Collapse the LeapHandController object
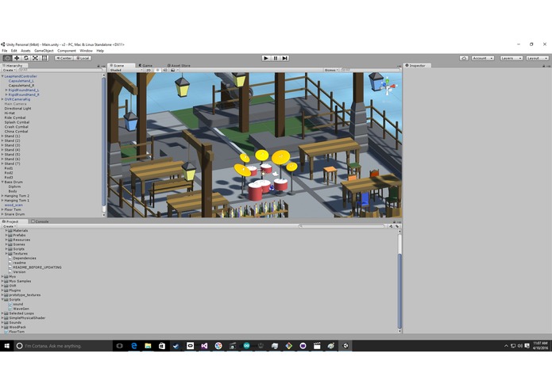The width and height of the screenshot is (552, 392). click(2, 76)
